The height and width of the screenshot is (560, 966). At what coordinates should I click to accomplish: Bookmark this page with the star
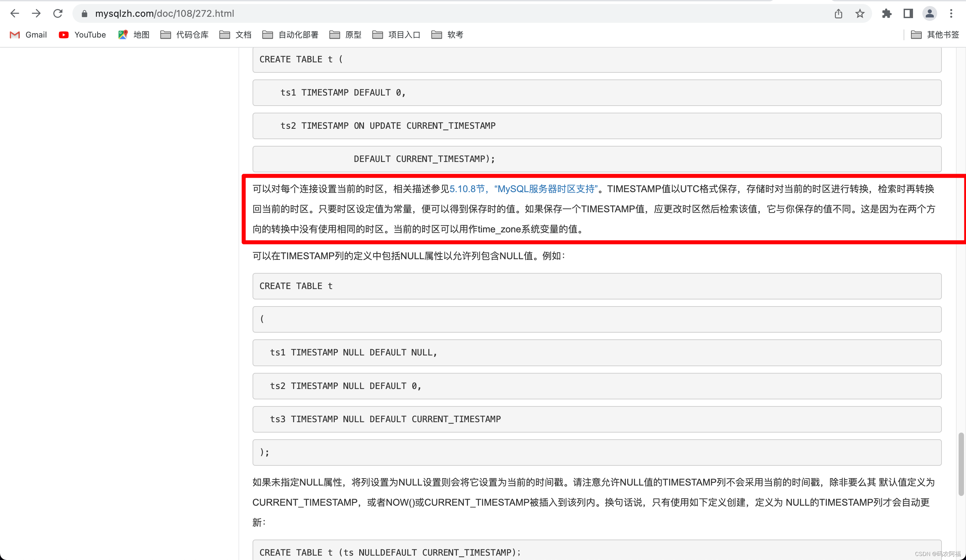tap(860, 14)
